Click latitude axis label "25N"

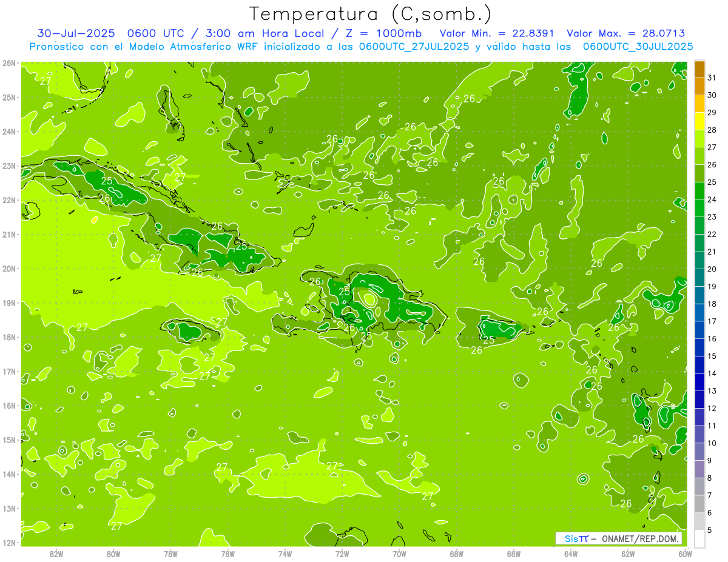pyautogui.click(x=8, y=97)
